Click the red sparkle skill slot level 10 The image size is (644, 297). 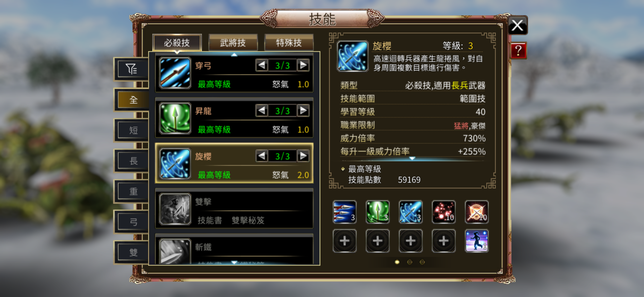click(x=444, y=212)
